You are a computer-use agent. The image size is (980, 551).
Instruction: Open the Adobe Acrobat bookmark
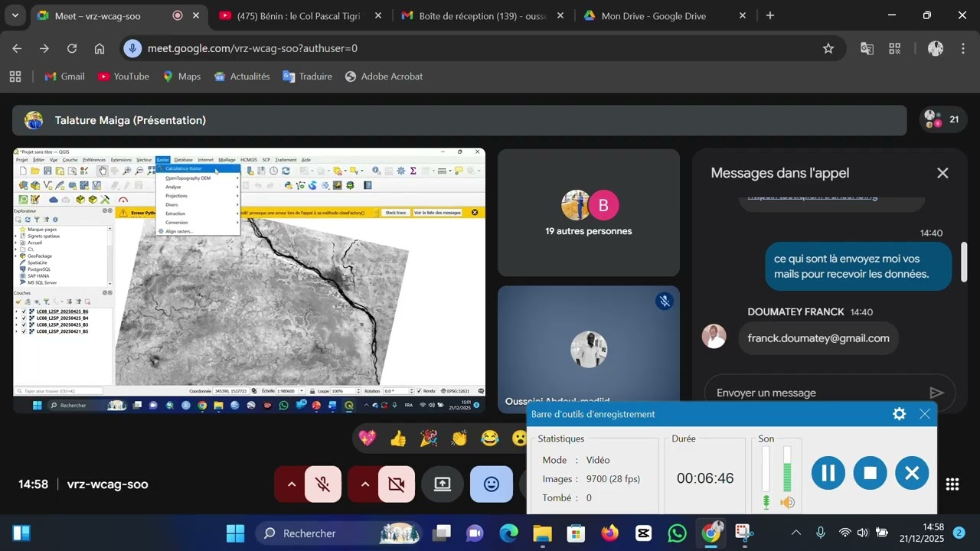point(384,77)
